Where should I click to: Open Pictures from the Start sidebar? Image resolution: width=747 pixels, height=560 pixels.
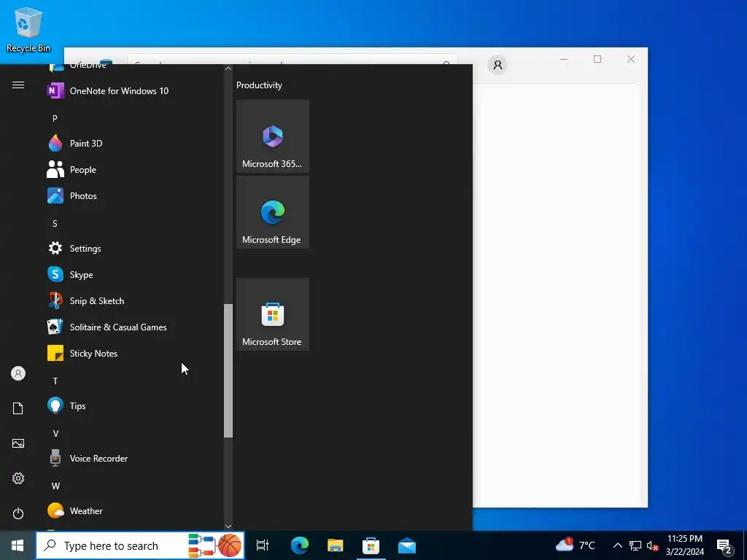pos(18,443)
